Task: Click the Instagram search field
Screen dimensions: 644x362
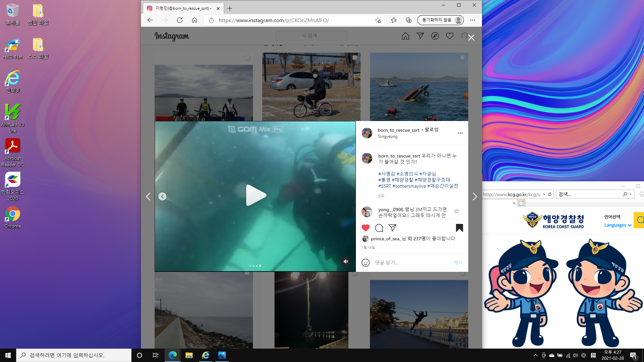Action: click(311, 36)
